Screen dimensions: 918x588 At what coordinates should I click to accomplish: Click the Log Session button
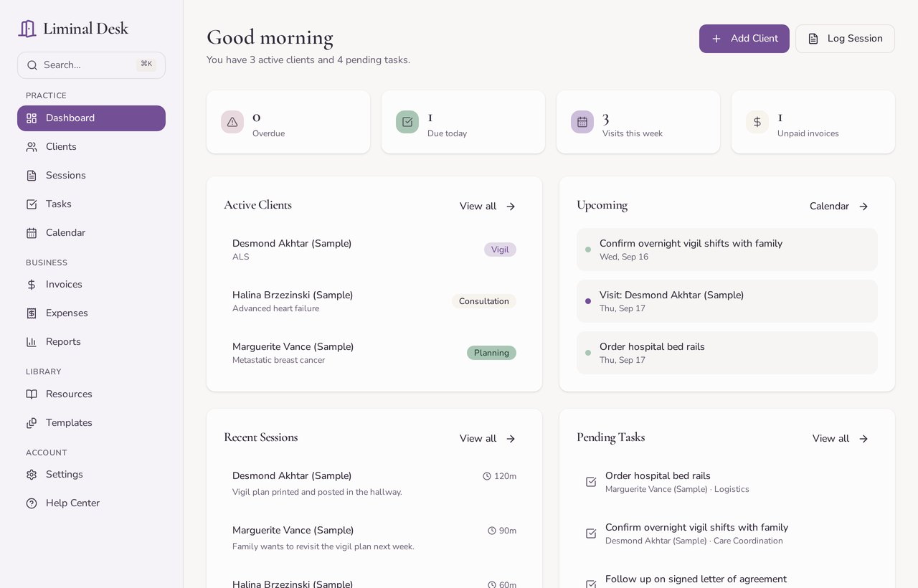coord(845,39)
